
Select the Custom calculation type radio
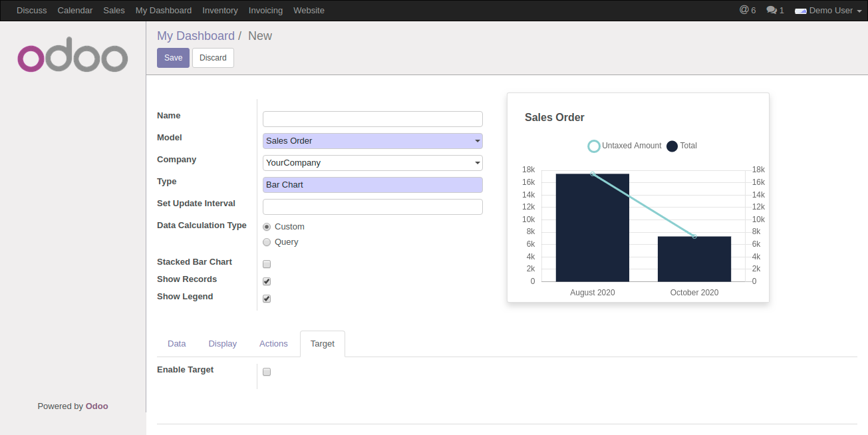point(267,227)
